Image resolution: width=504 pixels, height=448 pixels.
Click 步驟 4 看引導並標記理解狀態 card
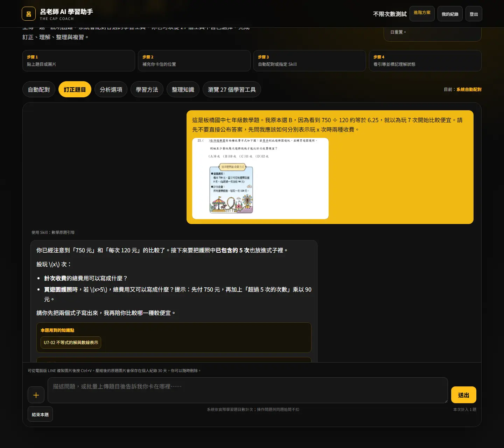[425, 61]
